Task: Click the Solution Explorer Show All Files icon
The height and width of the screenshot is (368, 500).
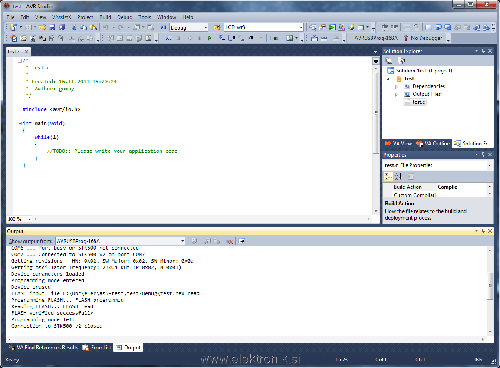Action: coord(402,61)
